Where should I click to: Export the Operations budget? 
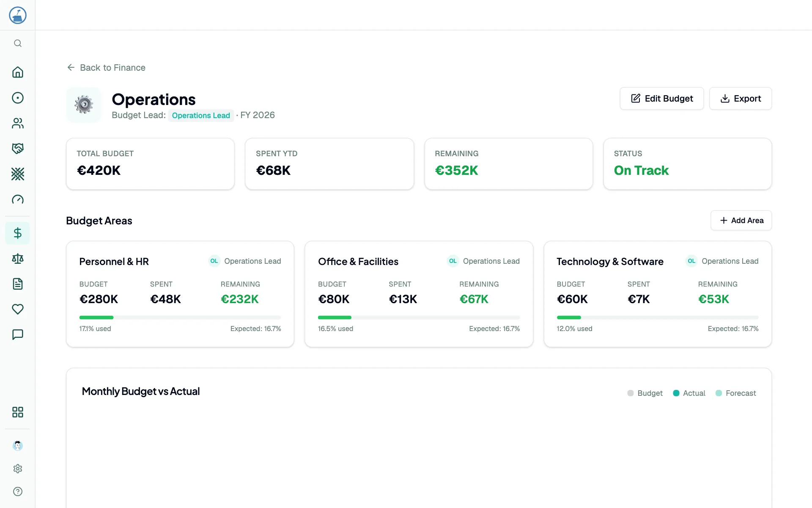tap(740, 99)
